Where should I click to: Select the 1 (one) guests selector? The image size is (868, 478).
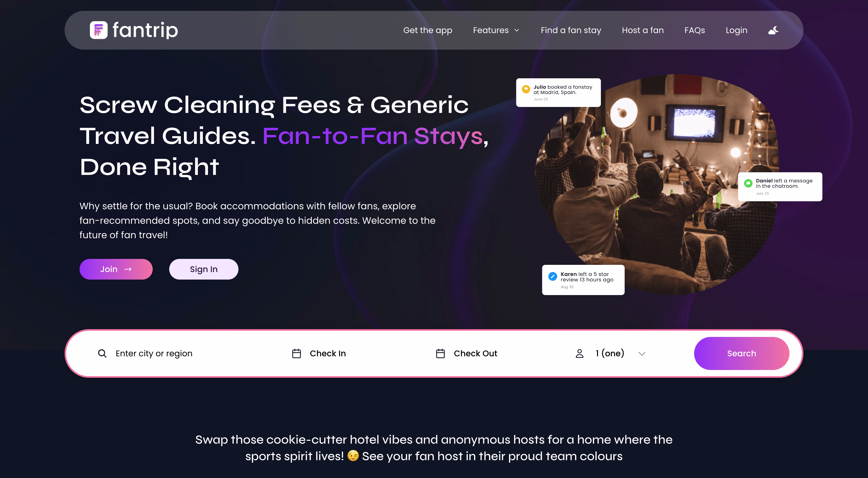click(610, 353)
